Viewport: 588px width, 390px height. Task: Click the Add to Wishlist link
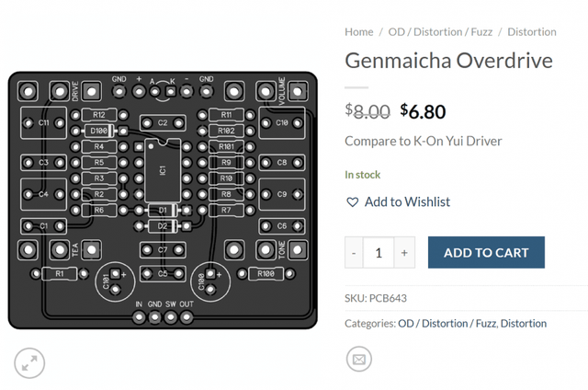tap(407, 202)
